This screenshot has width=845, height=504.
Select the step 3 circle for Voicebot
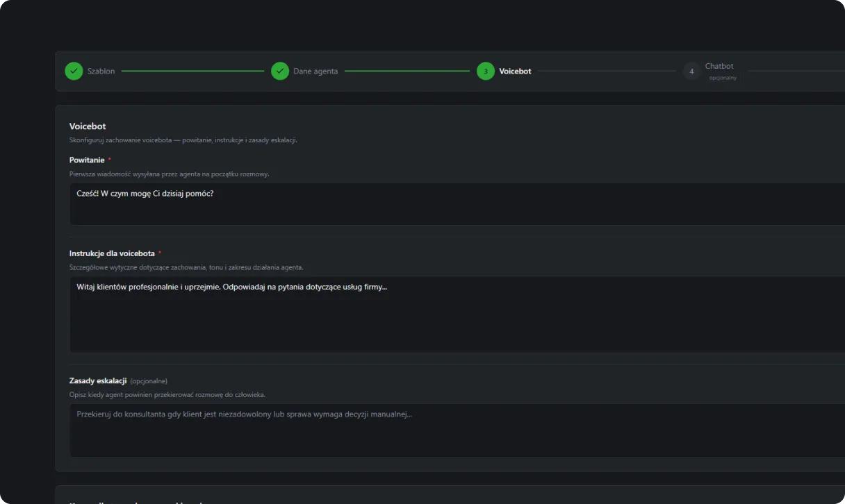click(486, 71)
